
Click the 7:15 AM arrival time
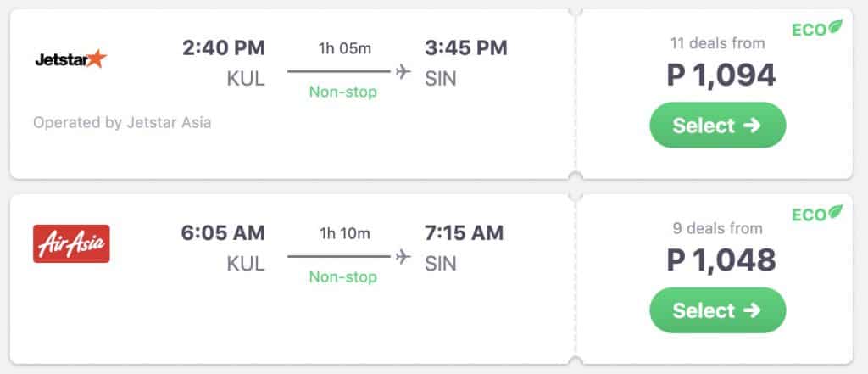pyautogui.click(x=464, y=232)
